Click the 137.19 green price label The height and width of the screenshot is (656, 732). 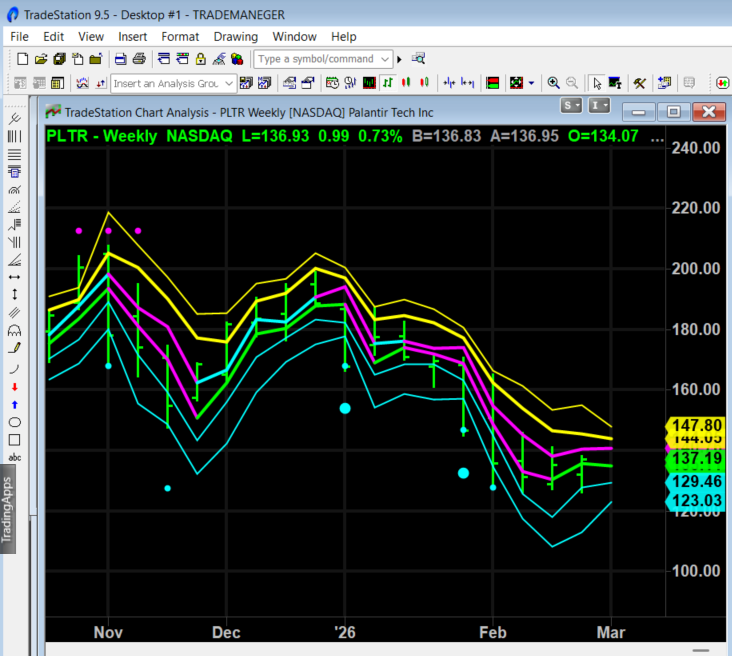click(696, 458)
